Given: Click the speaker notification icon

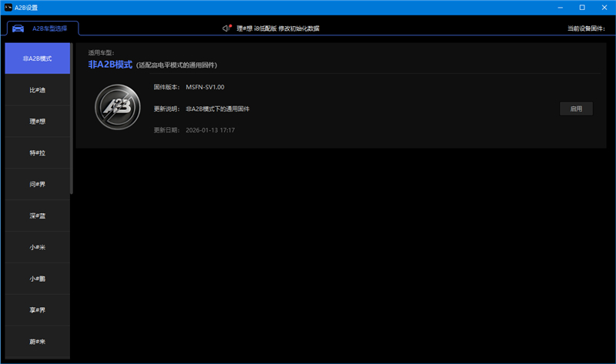Looking at the screenshot, I should pos(226,28).
